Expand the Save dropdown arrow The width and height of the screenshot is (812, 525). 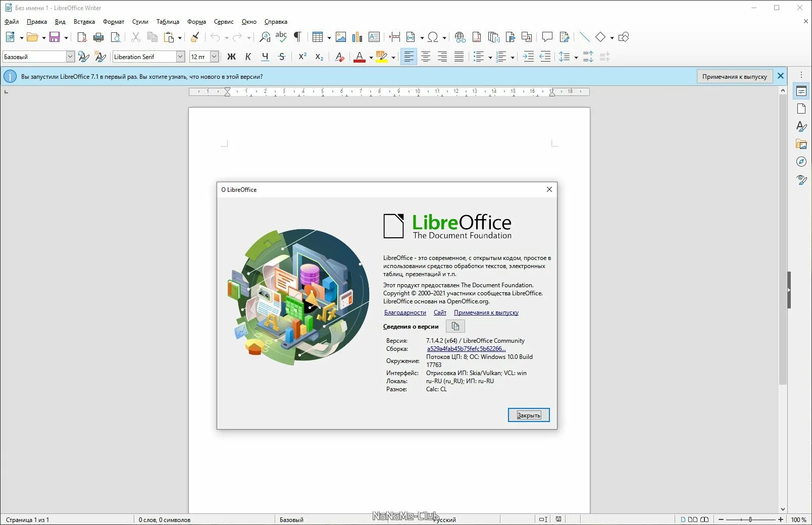click(66, 37)
